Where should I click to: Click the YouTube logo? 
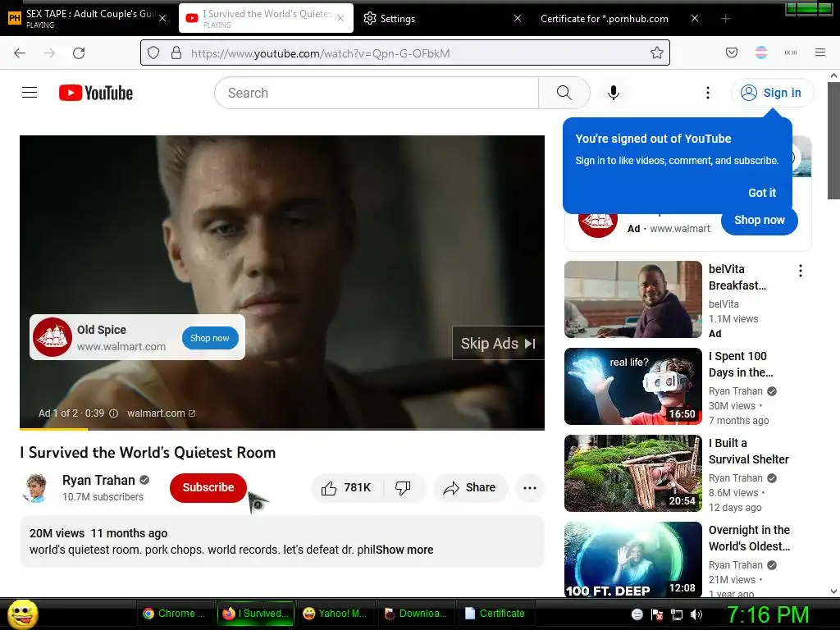click(96, 93)
